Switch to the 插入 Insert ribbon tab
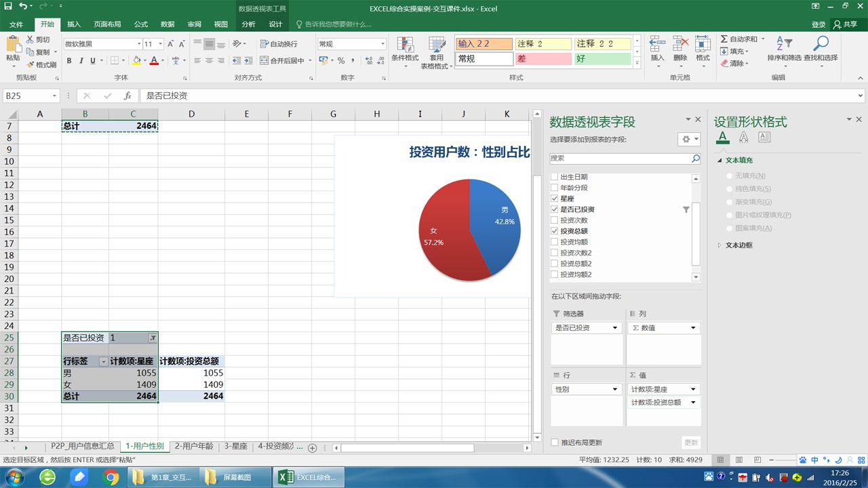Screen dimensions: 868x488 pyautogui.click(x=74, y=24)
